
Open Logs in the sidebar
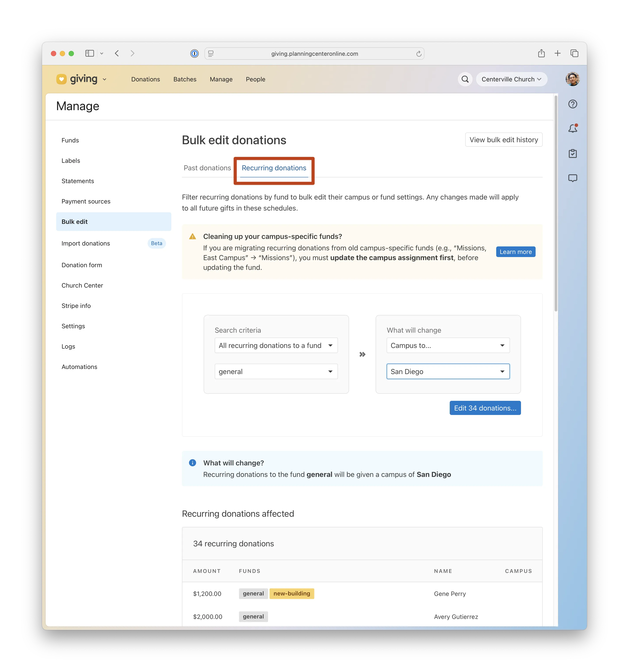pyautogui.click(x=114, y=346)
